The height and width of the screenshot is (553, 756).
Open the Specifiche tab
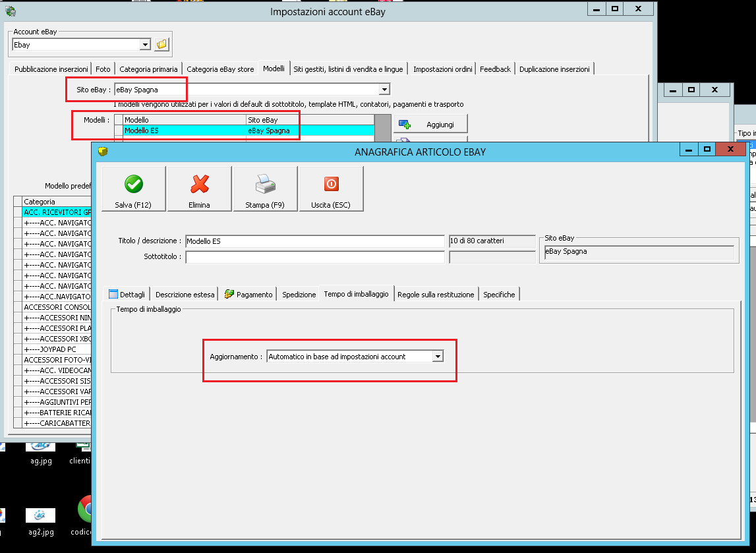[499, 294]
